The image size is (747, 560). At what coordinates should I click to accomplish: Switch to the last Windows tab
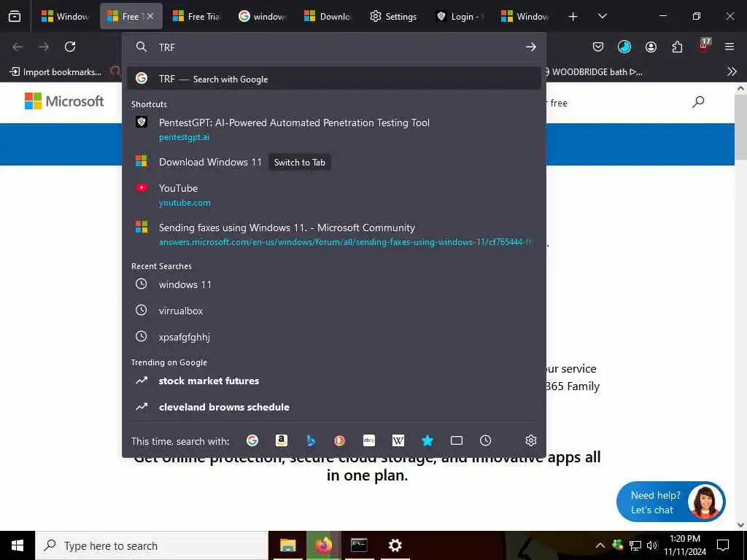click(x=525, y=17)
